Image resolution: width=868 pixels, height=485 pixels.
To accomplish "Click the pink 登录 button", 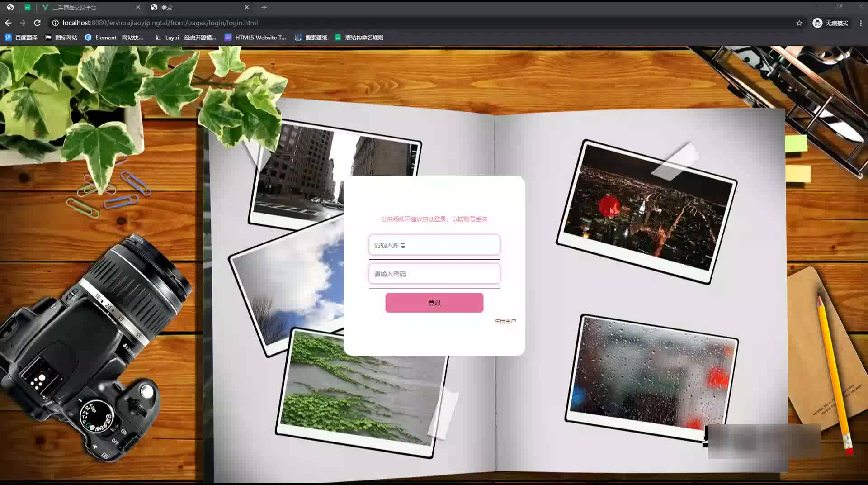I will [434, 303].
